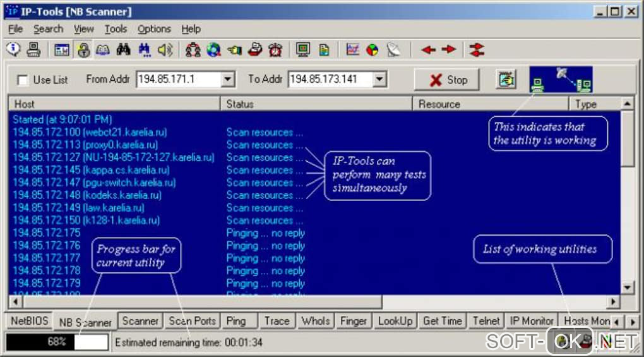Screen dimensions: 644x357
Task: Open the Options menu
Action: [x=154, y=29]
